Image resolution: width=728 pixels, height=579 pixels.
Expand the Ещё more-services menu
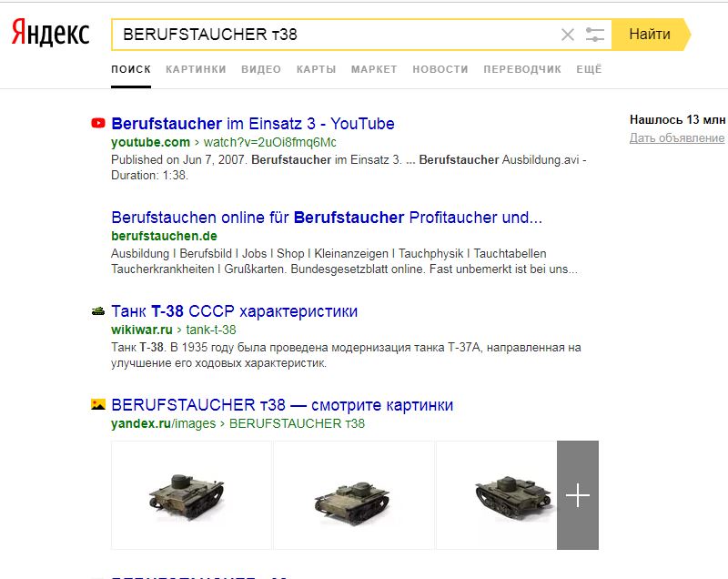coord(589,69)
